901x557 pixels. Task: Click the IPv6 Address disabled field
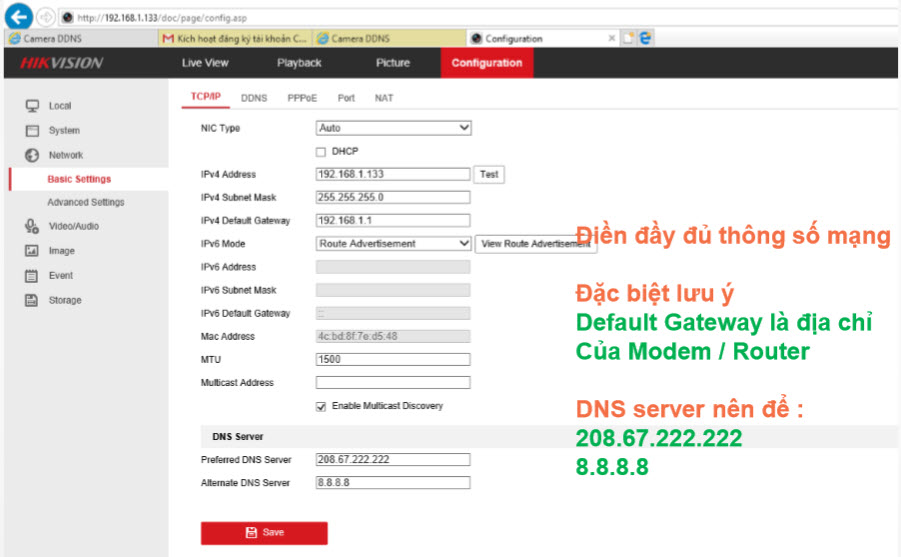click(393, 267)
